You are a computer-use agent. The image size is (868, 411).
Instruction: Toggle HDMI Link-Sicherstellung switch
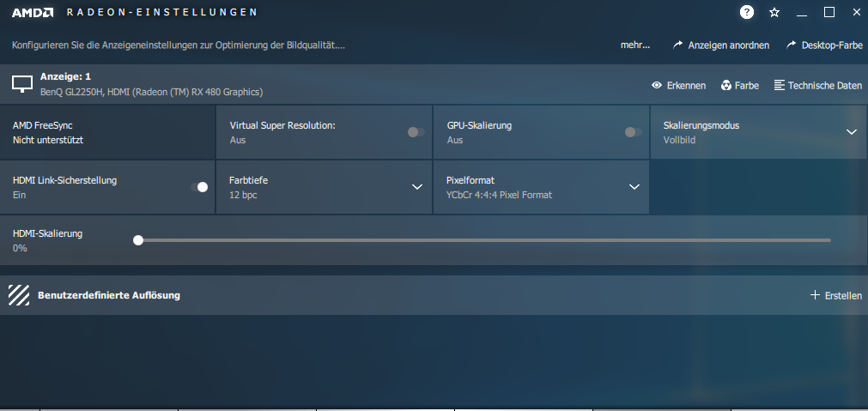(x=199, y=187)
